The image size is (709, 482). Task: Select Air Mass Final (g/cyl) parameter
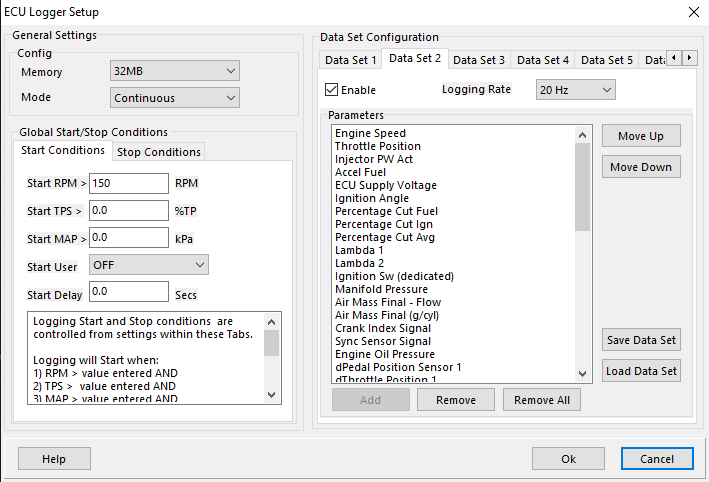point(387,315)
